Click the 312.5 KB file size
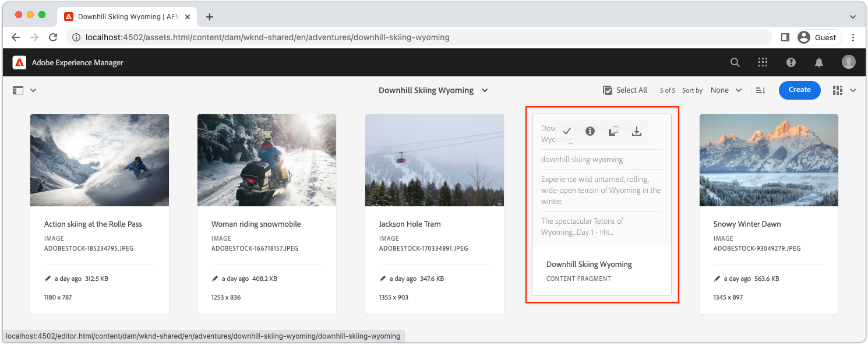The height and width of the screenshot is (345, 868). pyautogui.click(x=97, y=279)
